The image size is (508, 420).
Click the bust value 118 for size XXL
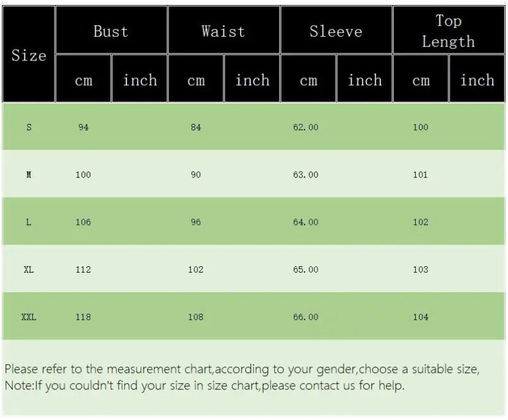(83, 317)
